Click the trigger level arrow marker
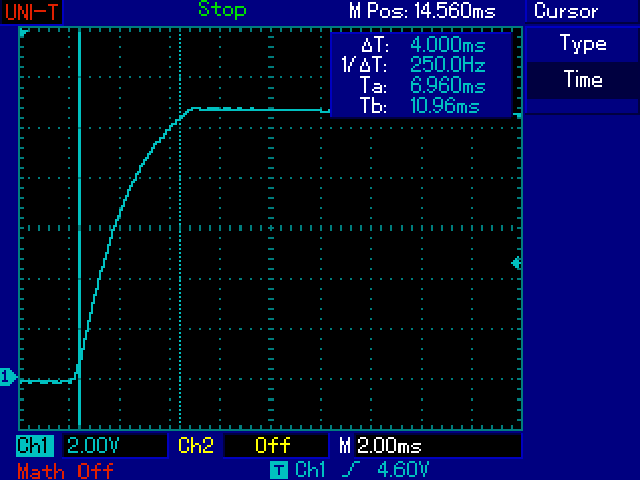Image resolution: width=640 pixels, height=480 pixels. pos(516,263)
